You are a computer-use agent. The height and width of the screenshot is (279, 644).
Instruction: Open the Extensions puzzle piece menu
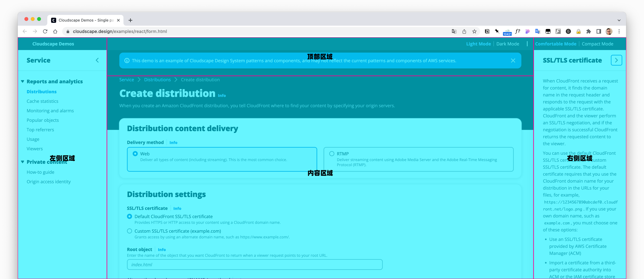pyautogui.click(x=588, y=31)
